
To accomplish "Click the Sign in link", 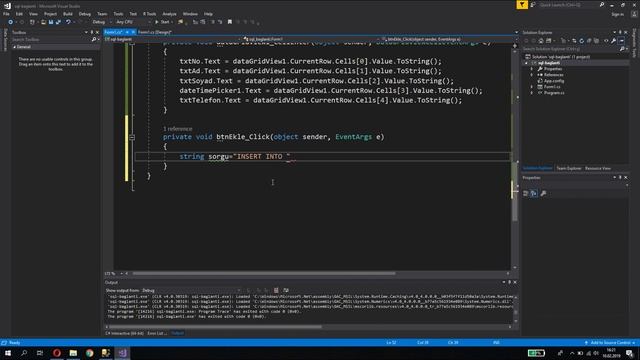I will pyautogui.click(x=618, y=14).
